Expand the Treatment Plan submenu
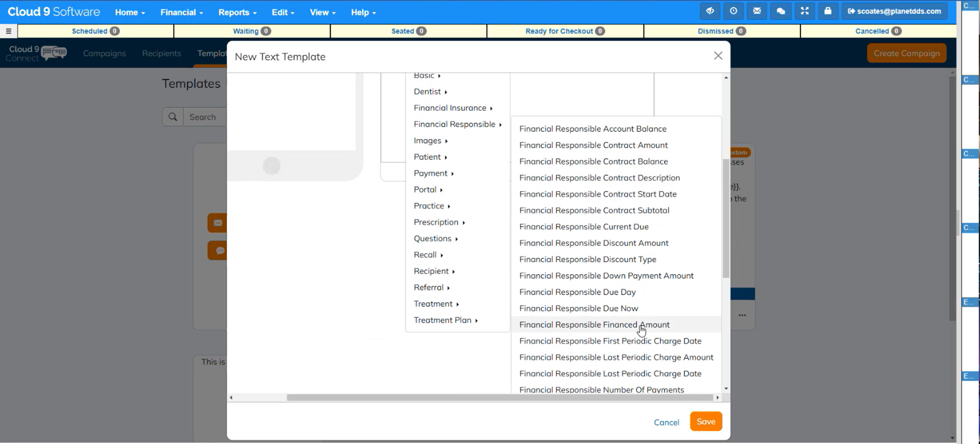 coord(458,320)
